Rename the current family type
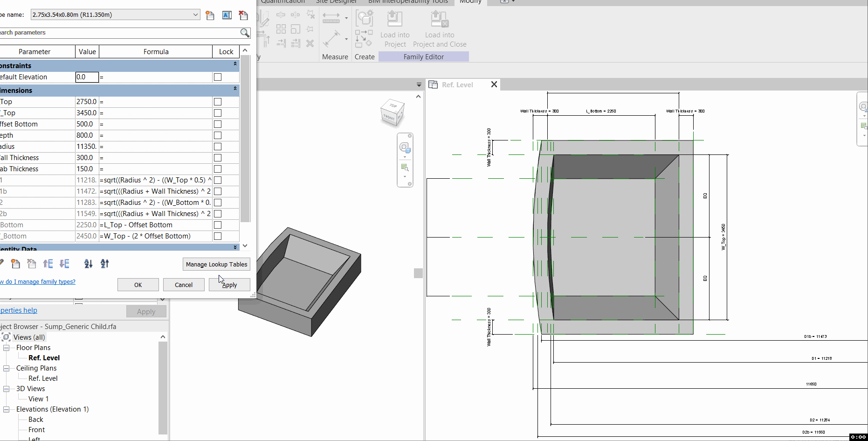Screen dimensions: 868x441 227,15
